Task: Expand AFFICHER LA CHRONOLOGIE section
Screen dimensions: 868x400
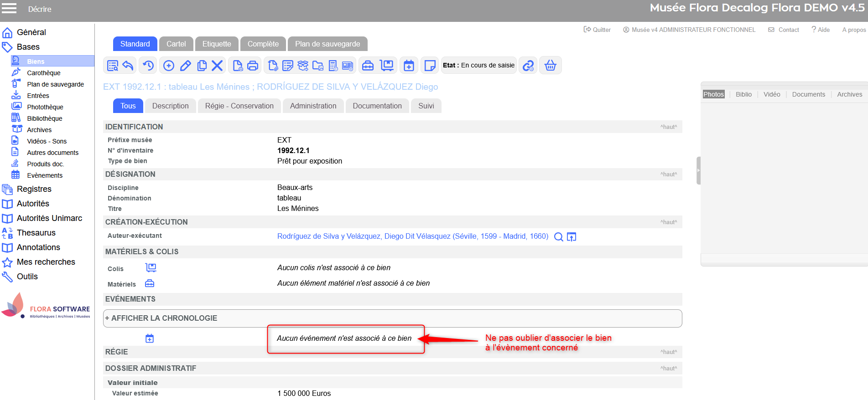Action: pyautogui.click(x=161, y=318)
